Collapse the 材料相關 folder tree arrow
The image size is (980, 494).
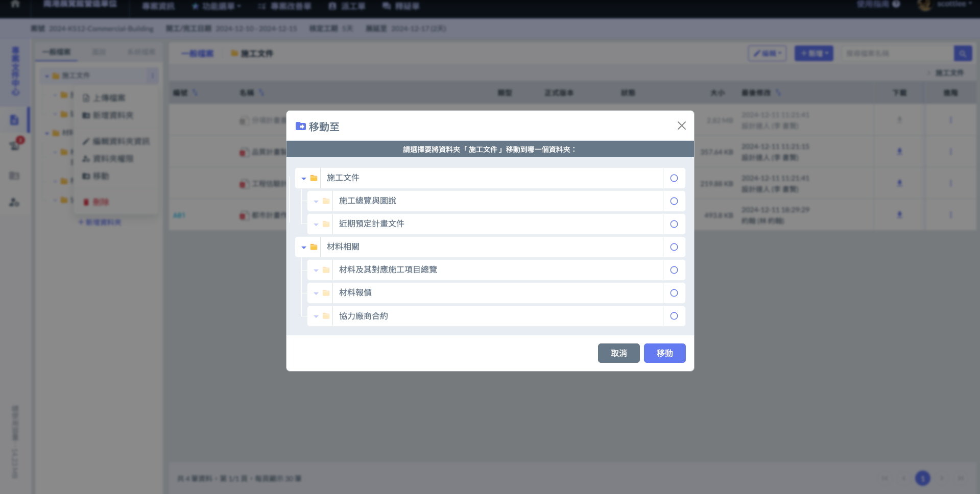304,248
